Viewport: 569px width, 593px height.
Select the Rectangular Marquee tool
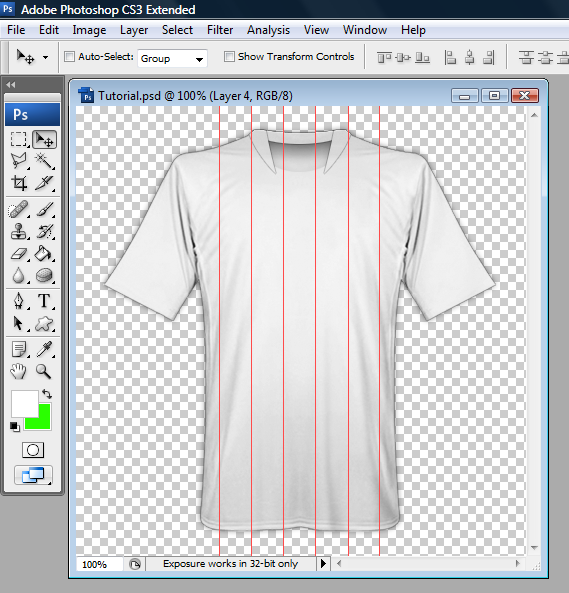click(x=19, y=139)
